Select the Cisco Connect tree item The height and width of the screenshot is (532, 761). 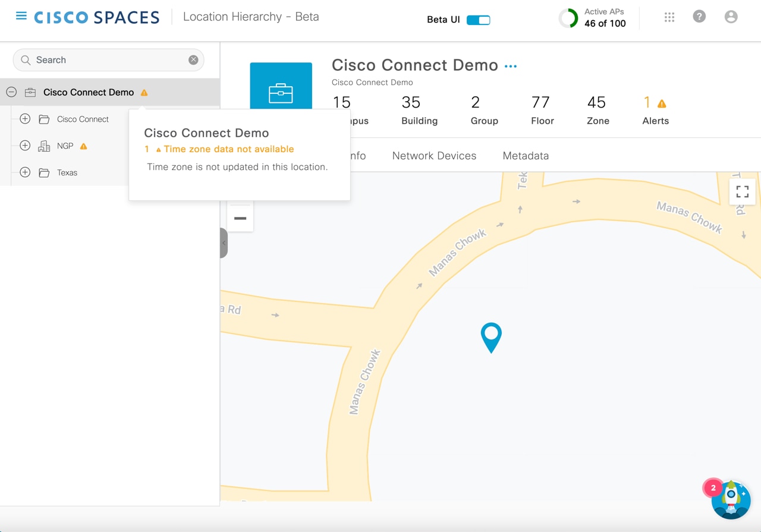click(83, 119)
